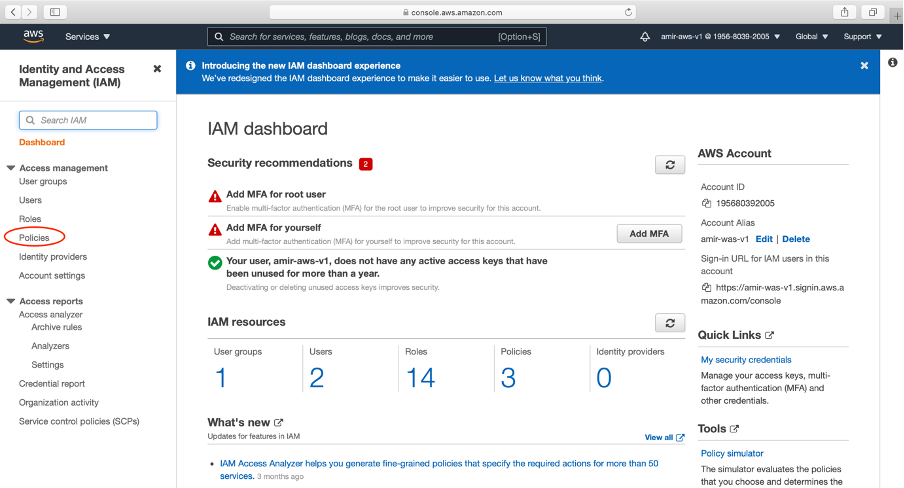Image resolution: width=904 pixels, height=488 pixels.
Task: Open What's new external link icon
Action: point(278,422)
